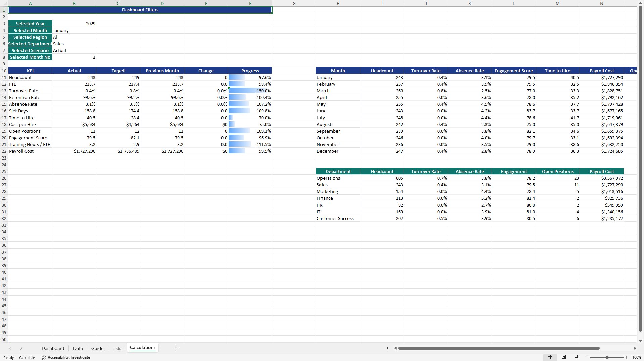Click the March month row label
Screen dimensions: 644x361
[x=338, y=91]
